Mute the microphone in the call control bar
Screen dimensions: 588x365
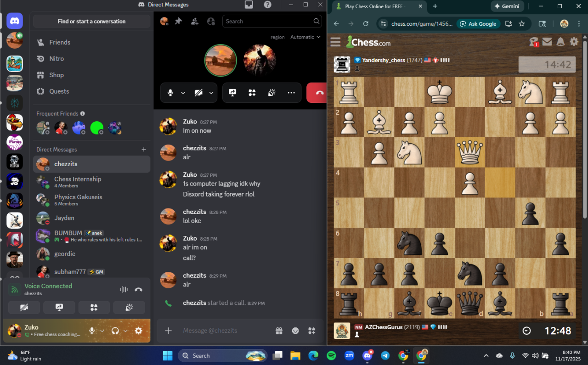coord(170,93)
